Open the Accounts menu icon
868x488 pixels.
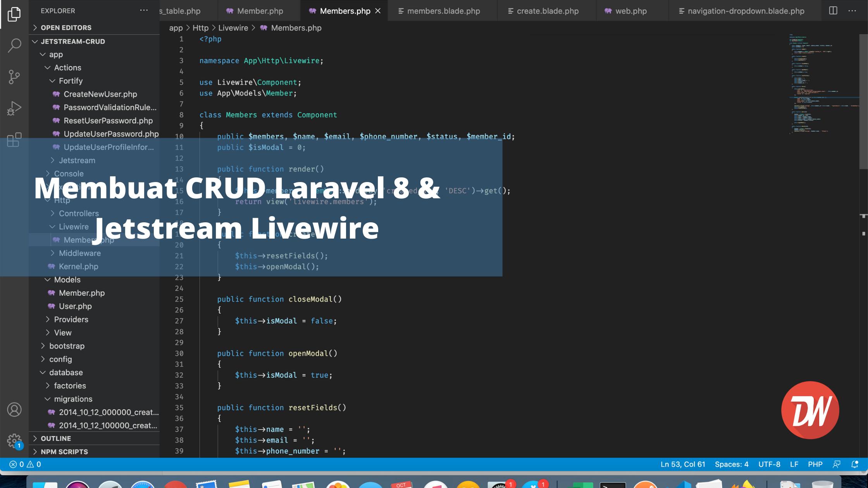14,409
